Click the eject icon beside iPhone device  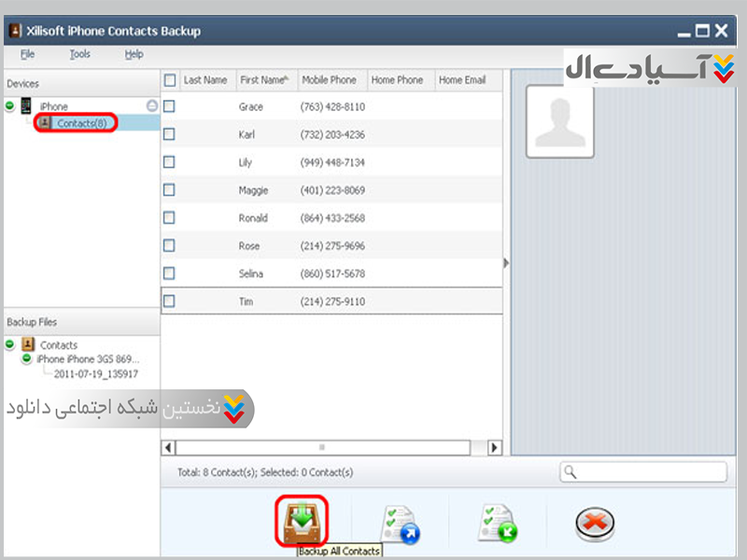(152, 105)
